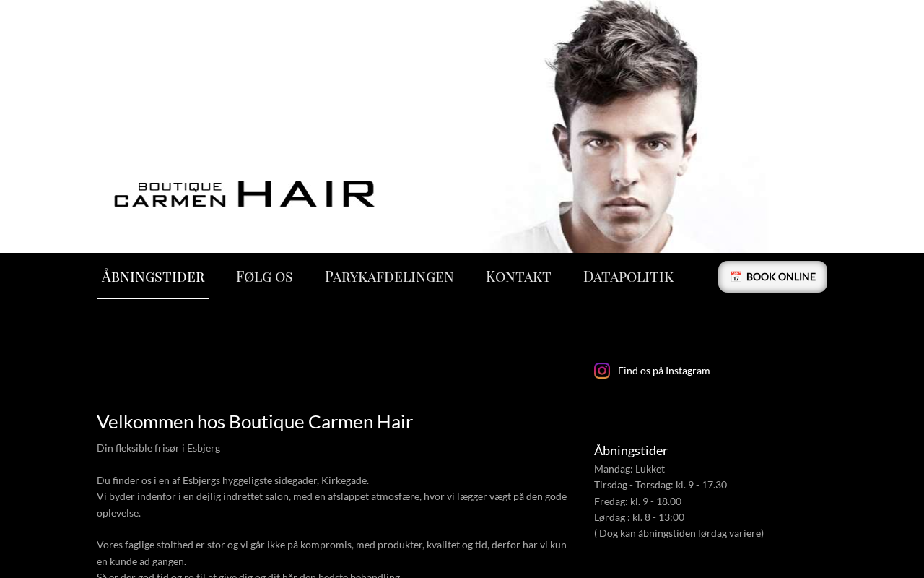Click the Boutique Carmen Hair logo
Image resolution: width=924 pixels, height=578 pixels.
245,194
